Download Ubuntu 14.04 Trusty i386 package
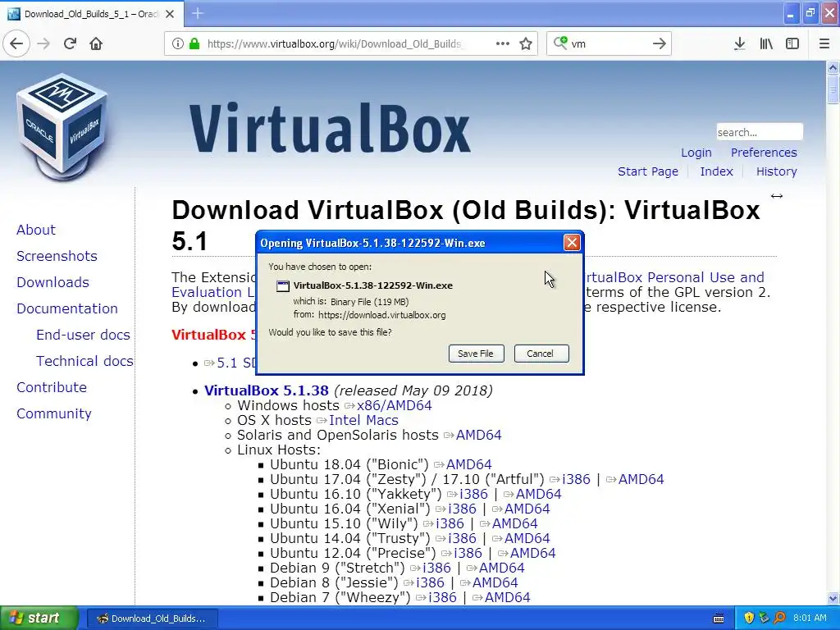Screen dimensions: 840x630 click(462, 538)
